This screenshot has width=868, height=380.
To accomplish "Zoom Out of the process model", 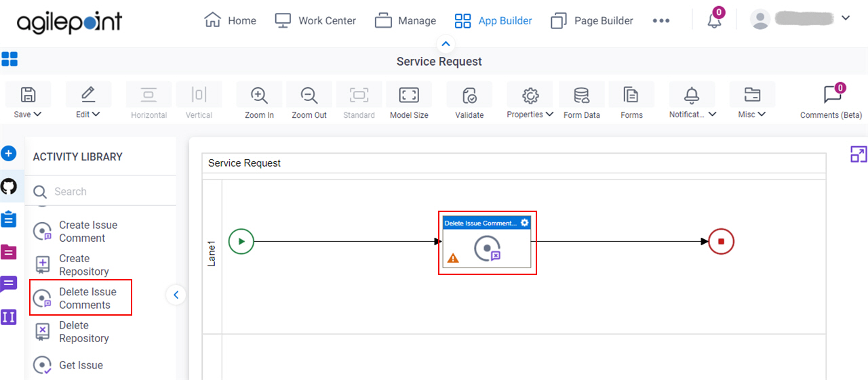I will (x=309, y=100).
